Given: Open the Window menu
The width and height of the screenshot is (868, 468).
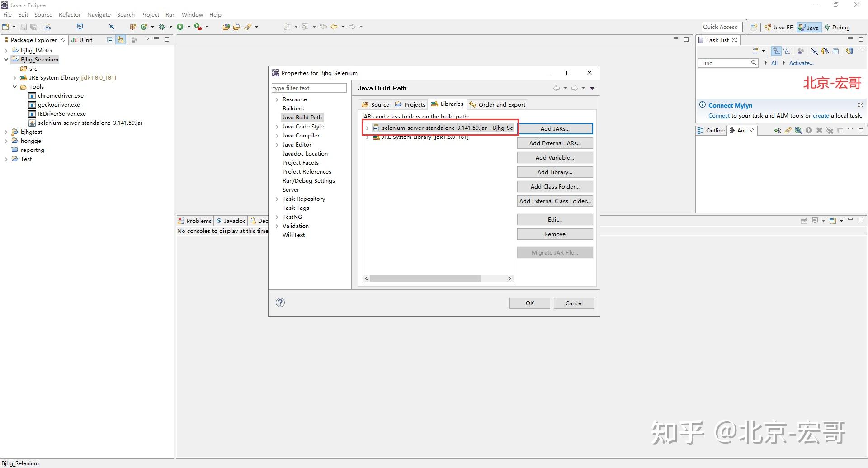Looking at the screenshot, I should 192,15.
